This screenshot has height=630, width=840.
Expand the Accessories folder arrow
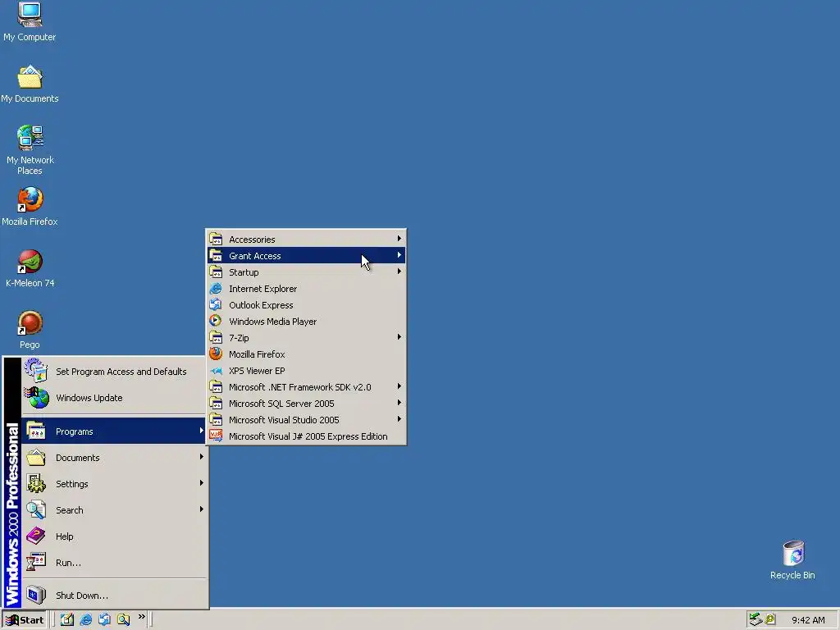click(x=399, y=239)
